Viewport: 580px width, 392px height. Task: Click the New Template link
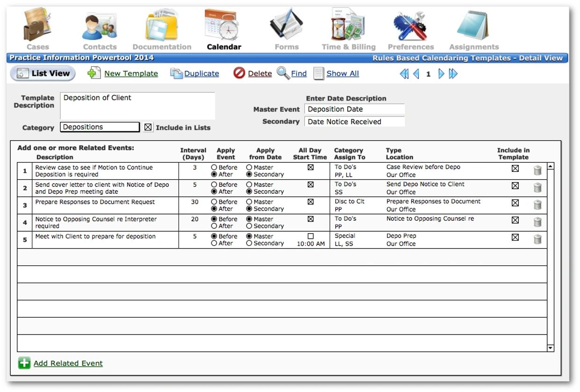[x=130, y=73]
